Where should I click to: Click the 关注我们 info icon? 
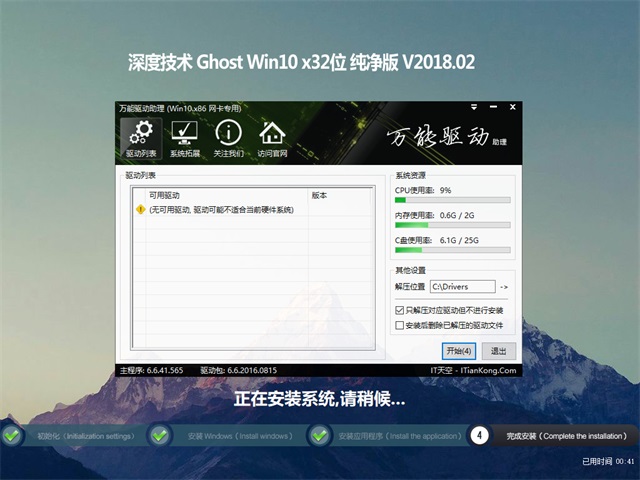(x=228, y=134)
